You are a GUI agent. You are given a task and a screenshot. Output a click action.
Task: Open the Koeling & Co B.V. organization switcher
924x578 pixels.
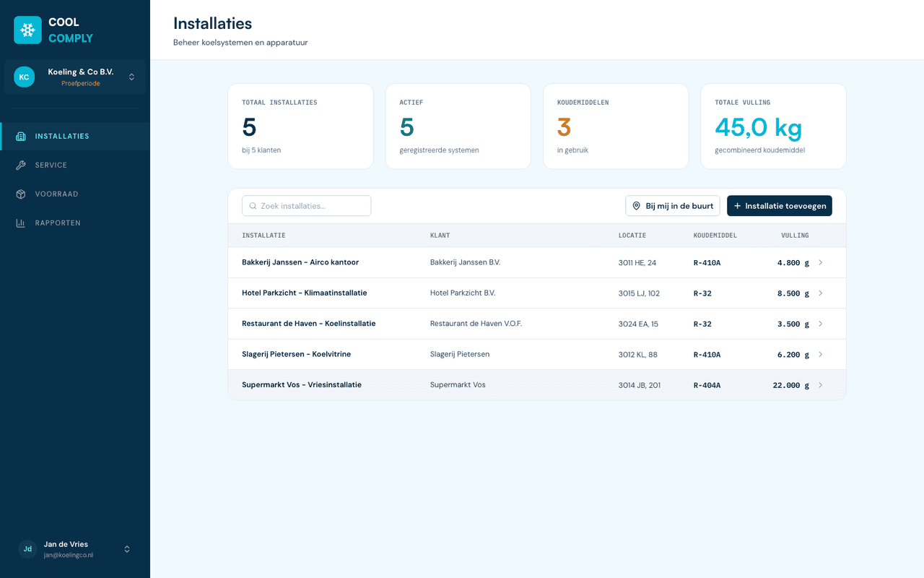[75, 77]
